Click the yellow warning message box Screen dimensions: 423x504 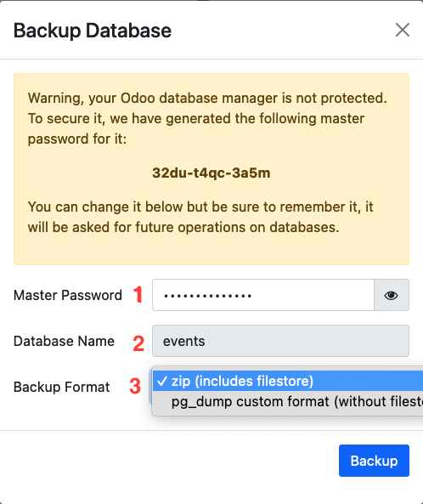pos(211,169)
